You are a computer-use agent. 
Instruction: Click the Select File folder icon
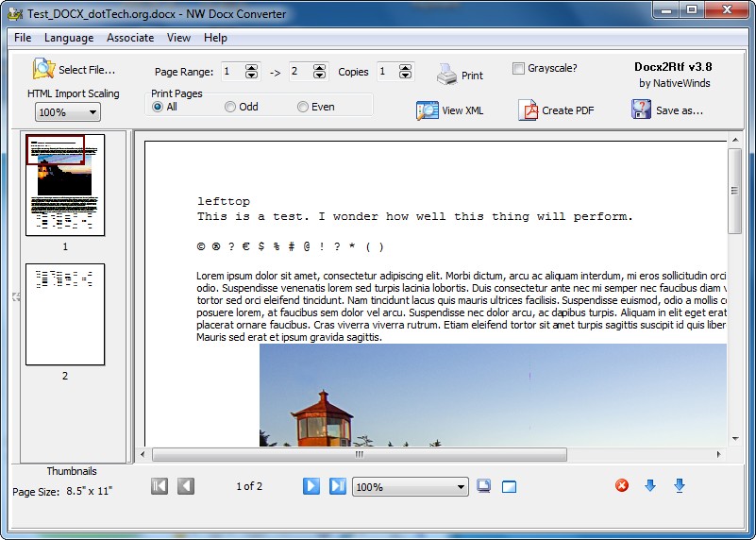[x=44, y=69]
